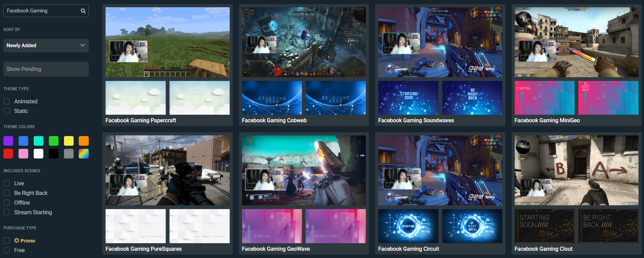Click GeoWave main live preview image
The image size is (644, 258).
(x=304, y=171)
